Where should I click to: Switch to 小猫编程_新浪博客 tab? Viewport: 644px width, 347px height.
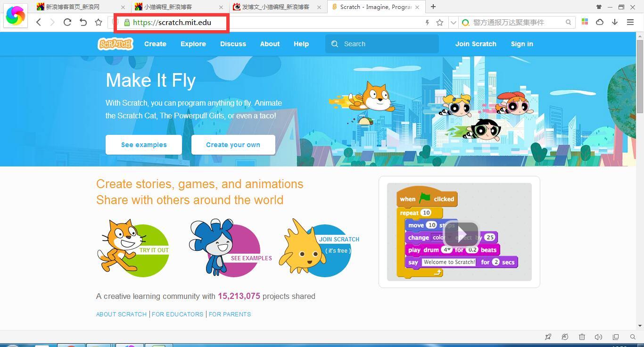pyautogui.click(x=179, y=7)
